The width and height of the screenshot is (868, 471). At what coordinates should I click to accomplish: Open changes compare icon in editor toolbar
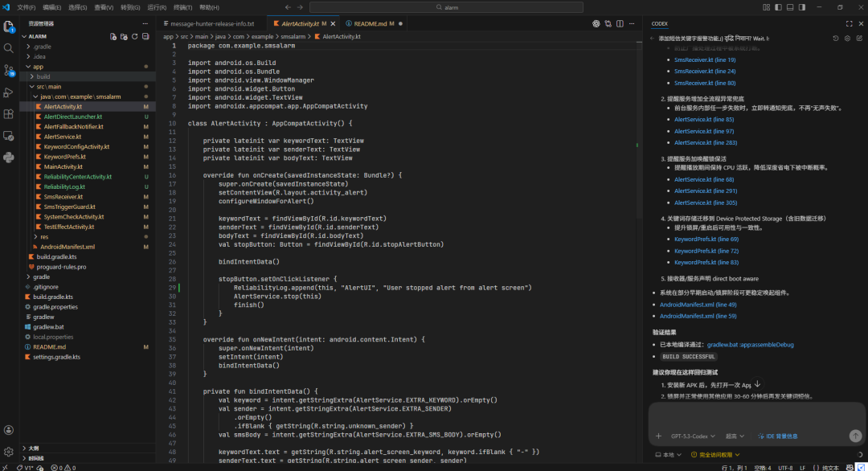pos(608,24)
